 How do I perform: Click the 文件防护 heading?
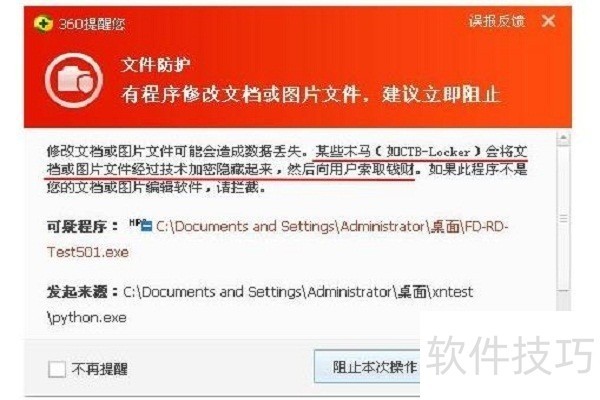155,65
